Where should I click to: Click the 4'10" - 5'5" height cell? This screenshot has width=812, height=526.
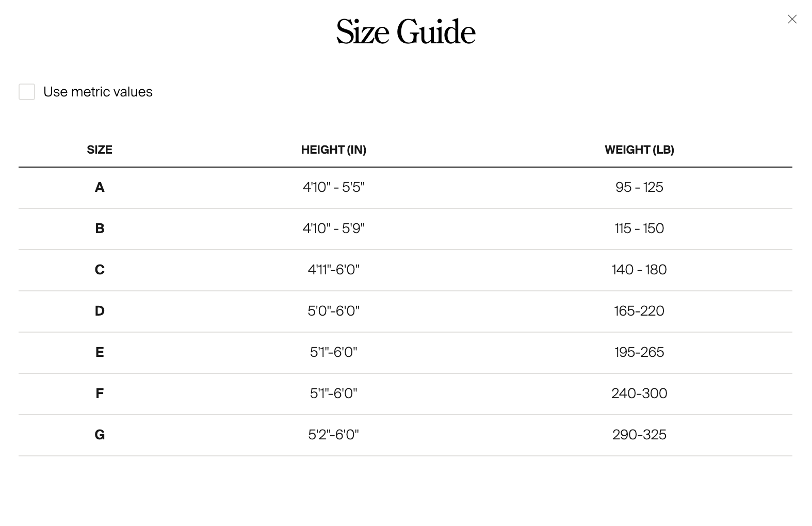coord(334,187)
